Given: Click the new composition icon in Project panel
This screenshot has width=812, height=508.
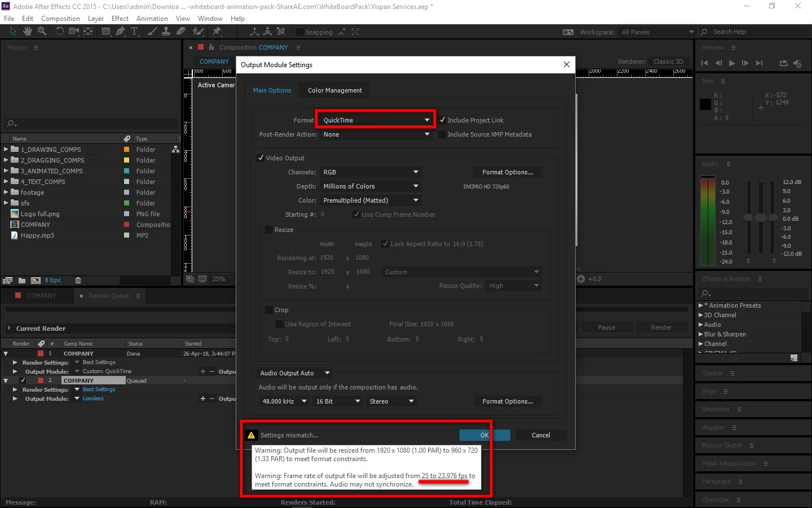Looking at the screenshot, I should (36, 281).
